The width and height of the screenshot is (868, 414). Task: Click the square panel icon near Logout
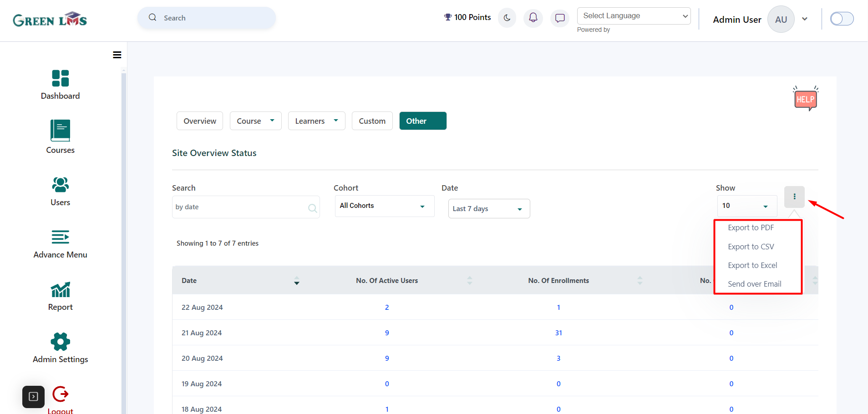point(34,397)
